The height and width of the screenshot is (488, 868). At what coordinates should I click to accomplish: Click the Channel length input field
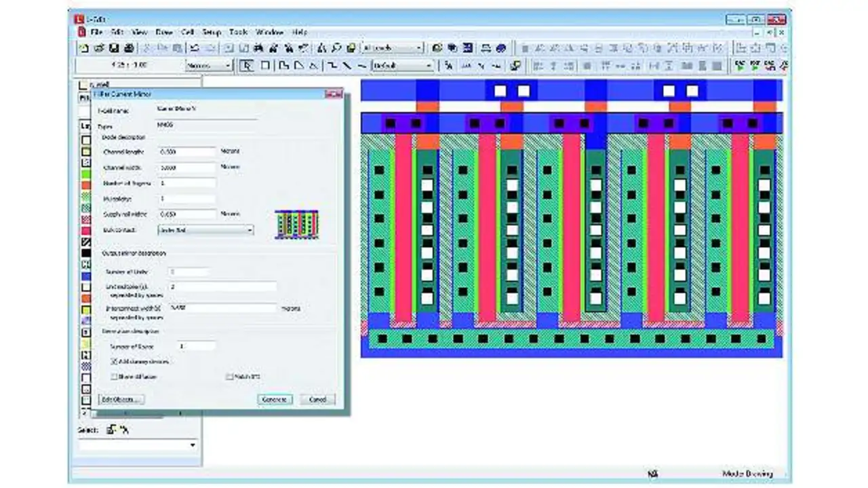click(x=187, y=152)
